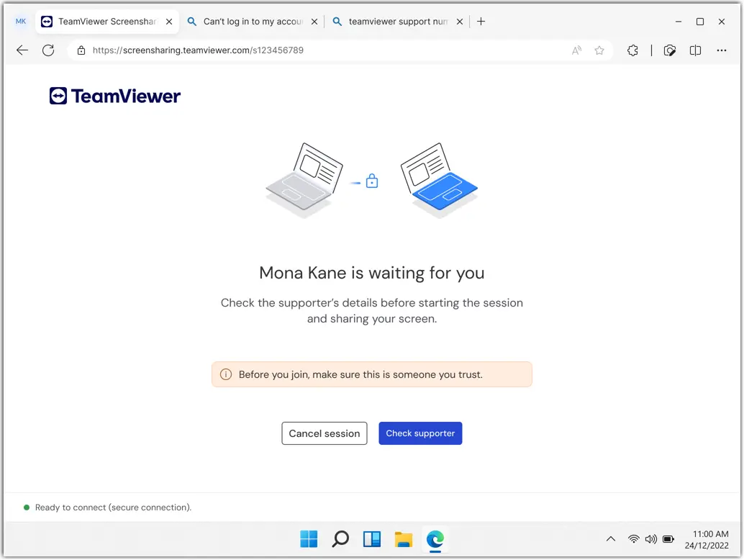Switch to TeamViewer Screenshare tab
Image resolution: width=744 pixels, height=560 pixels.
pos(107,22)
